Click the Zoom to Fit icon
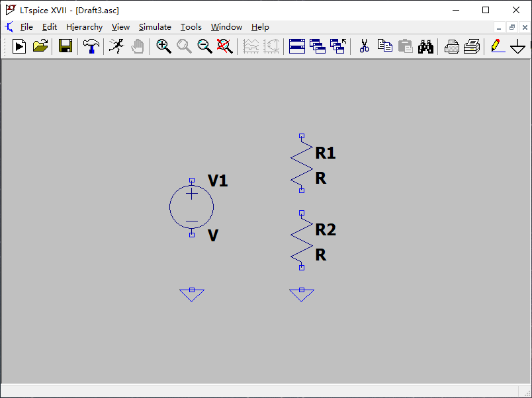 pyautogui.click(x=225, y=46)
